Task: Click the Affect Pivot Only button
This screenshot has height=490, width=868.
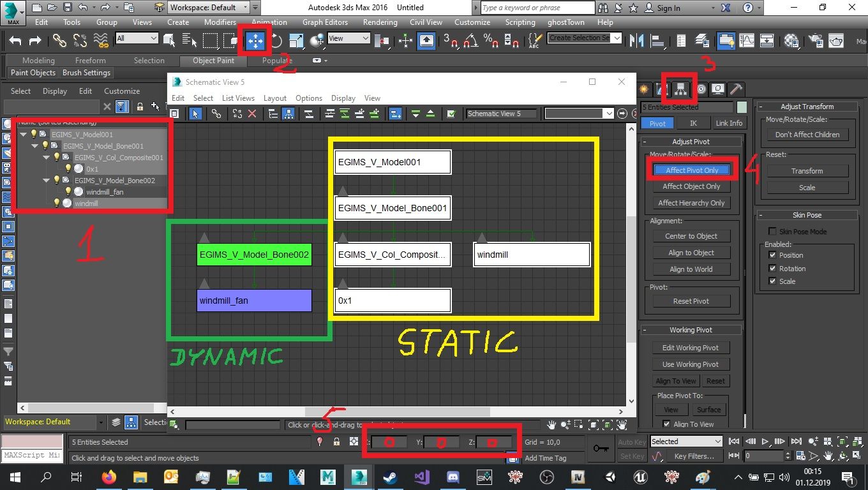Action: [692, 170]
